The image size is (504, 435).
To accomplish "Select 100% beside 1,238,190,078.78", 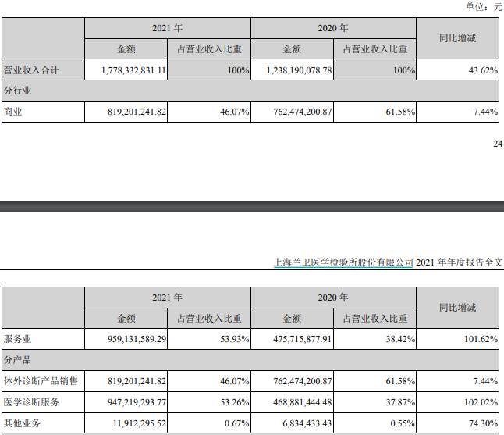I will pos(404,70).
